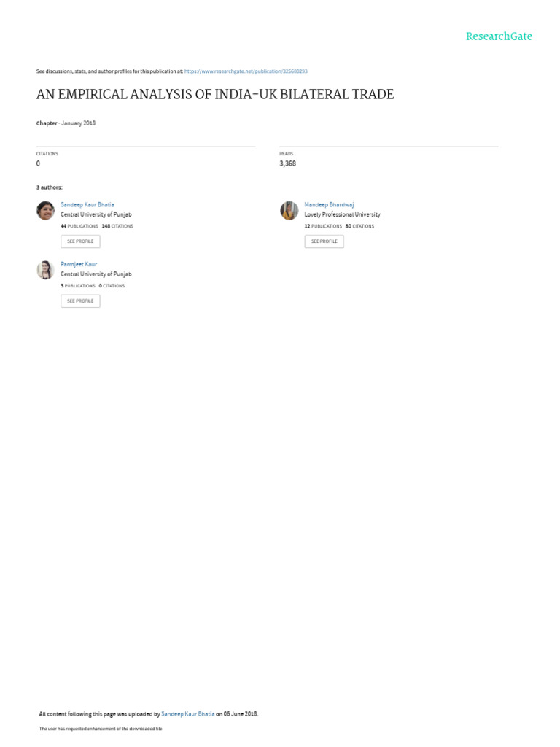Click Mandeep Bhardwaj's 80 Citations count
Image resolution: width=560 pixels, height=747 pixels.
(x=359, y=226)
